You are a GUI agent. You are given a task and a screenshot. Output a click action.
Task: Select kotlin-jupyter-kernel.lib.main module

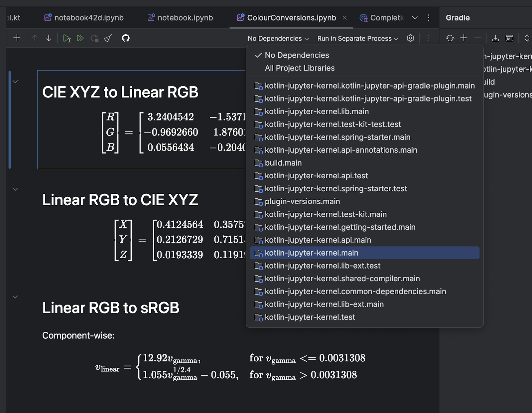(x=364, y=111)
